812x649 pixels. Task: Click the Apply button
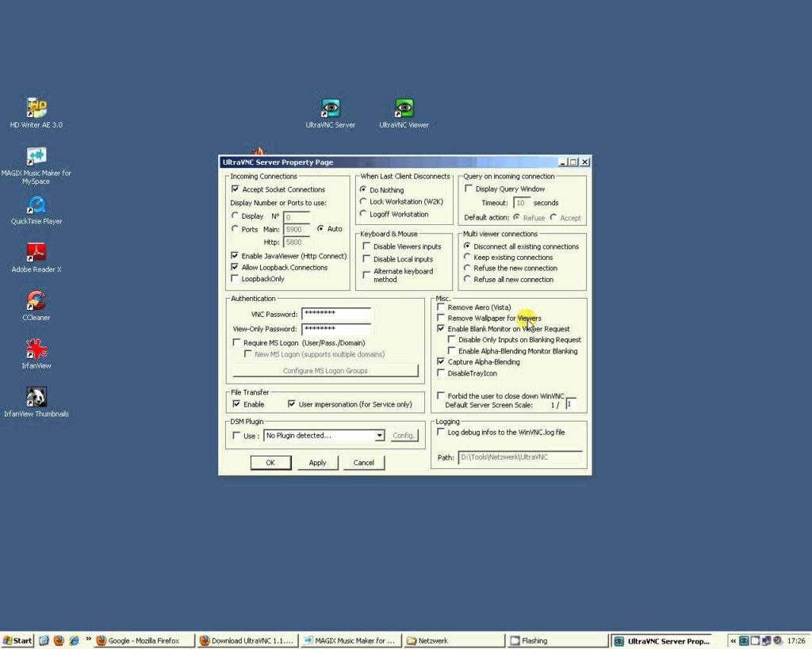pyautogui.click(x=317, y=463)
